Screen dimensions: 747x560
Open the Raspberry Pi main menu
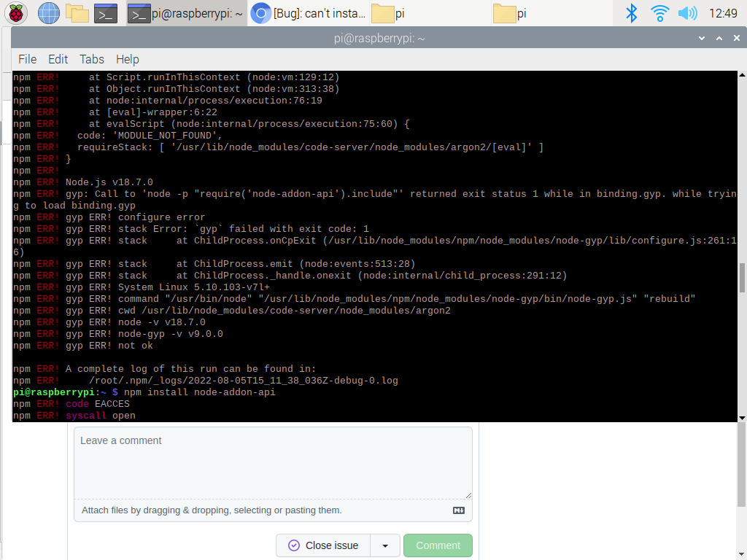coord(16,13)
